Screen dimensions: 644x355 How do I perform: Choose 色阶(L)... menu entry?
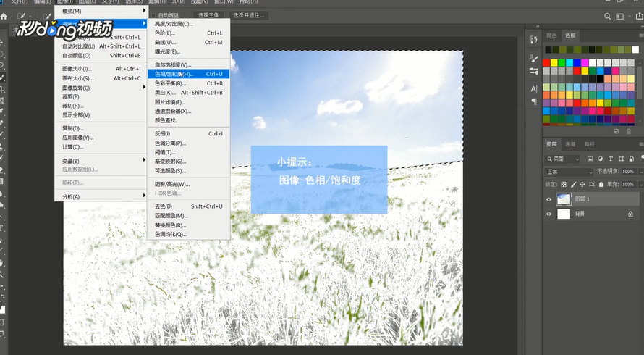(189, 33)
